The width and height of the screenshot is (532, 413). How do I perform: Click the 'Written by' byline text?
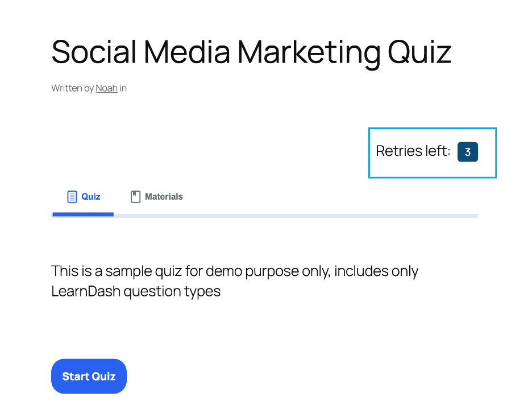coord(73,88)
